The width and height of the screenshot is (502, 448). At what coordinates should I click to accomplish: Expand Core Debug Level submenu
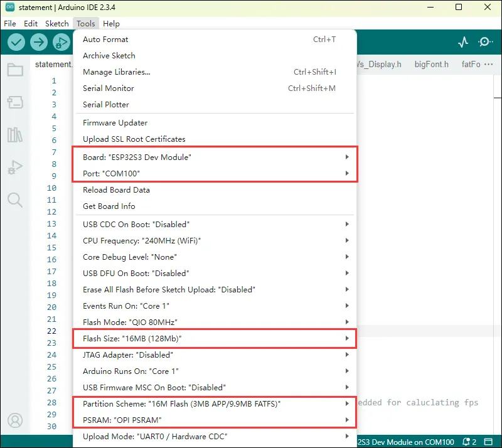pos(215,257)
